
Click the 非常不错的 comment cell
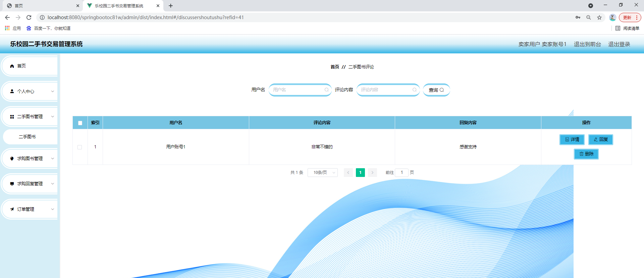322,147
